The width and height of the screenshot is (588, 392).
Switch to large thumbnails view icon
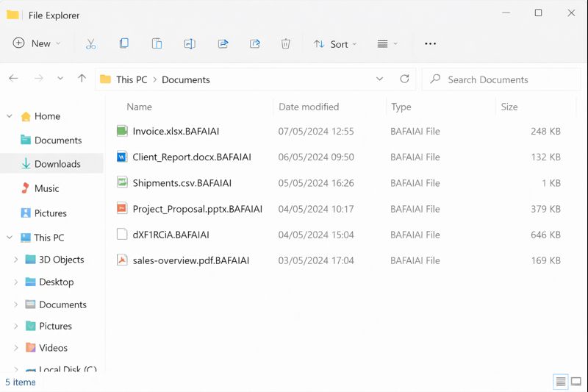tap(576, 382)
